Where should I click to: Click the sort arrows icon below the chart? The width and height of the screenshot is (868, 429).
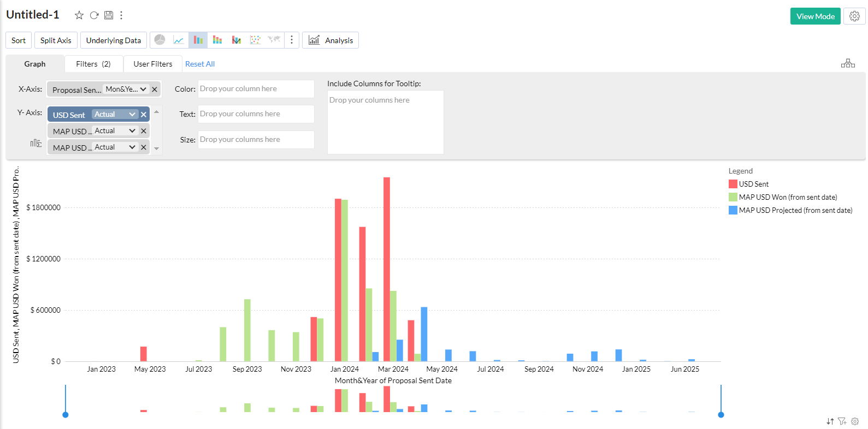pos(830,421)
